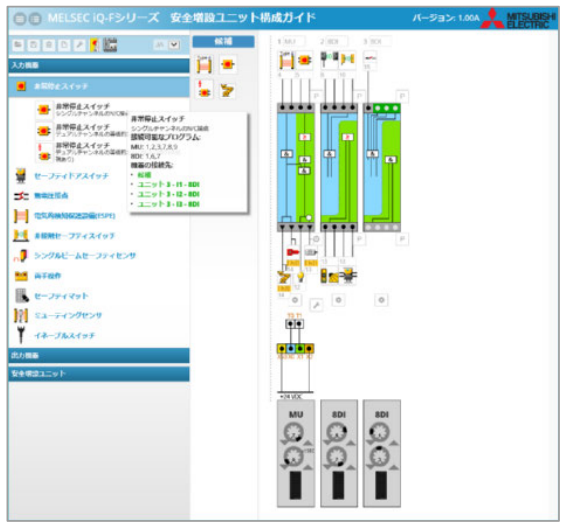Click safety mat icon in sidebar

[22, 296]
